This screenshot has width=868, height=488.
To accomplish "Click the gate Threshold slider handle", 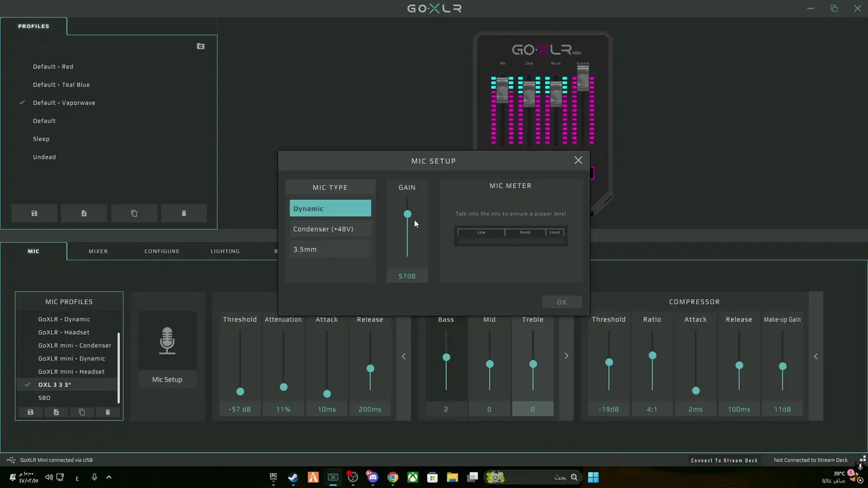I will pos(240,392).
